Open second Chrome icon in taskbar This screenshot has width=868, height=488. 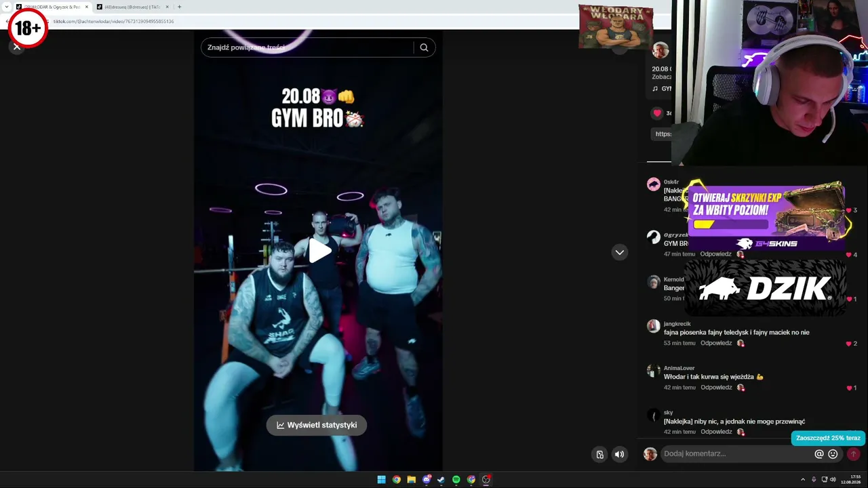(x=471, y=480)
